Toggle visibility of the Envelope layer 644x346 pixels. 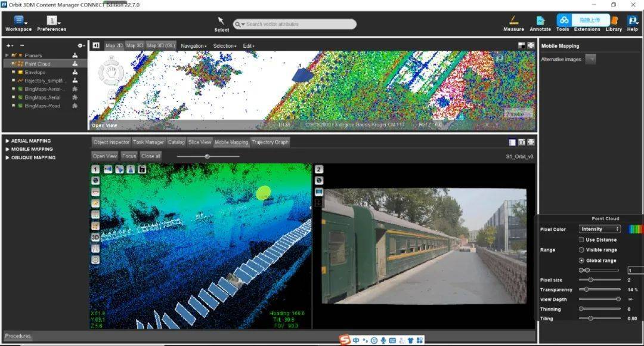tap(14, 72)
